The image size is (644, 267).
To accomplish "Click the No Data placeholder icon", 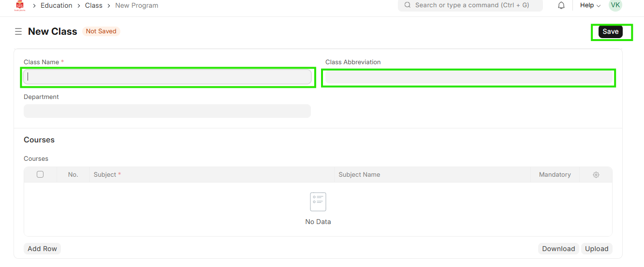I will coord(318,202).
